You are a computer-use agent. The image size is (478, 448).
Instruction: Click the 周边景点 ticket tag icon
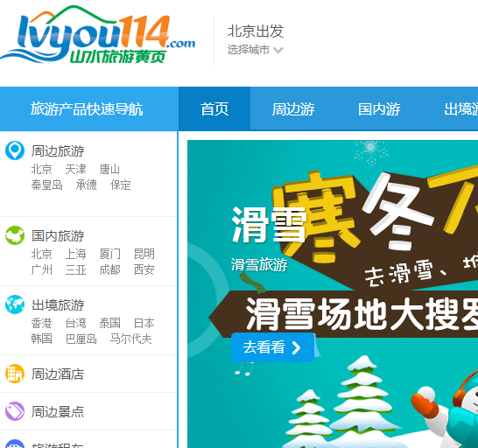15,411
